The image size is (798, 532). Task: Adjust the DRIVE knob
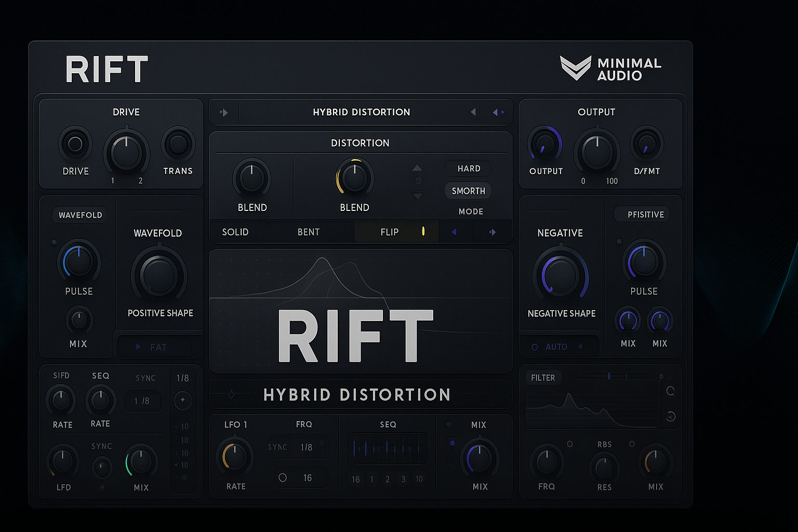click(75, 144)
